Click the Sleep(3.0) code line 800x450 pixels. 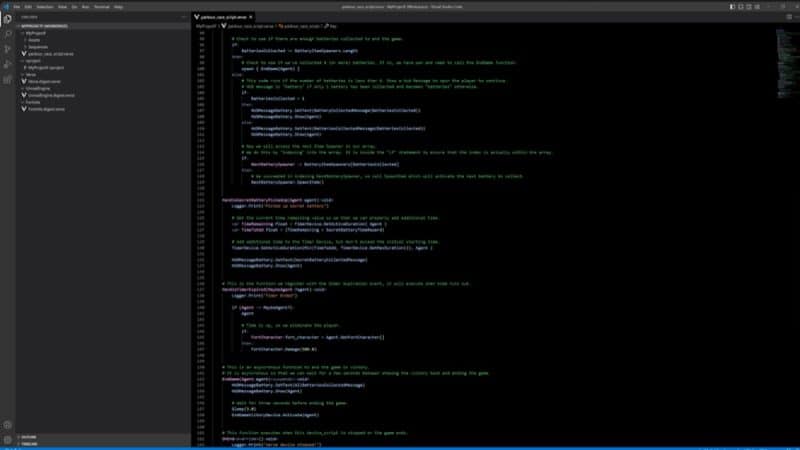coord(244,409)
